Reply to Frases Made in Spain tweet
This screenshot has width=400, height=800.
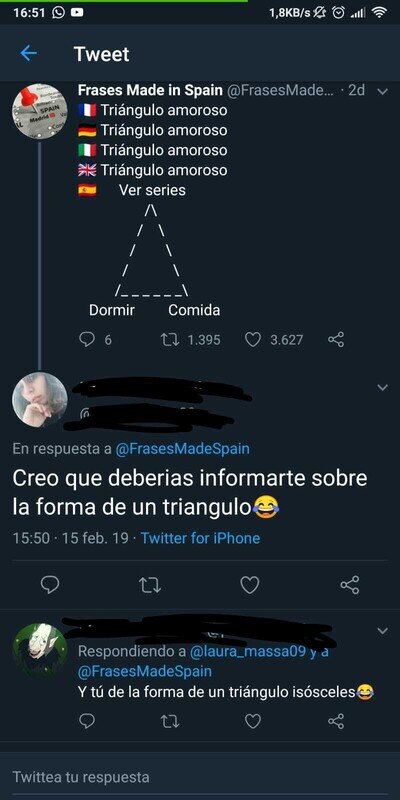pyautogui.click(x=87, y=339)
